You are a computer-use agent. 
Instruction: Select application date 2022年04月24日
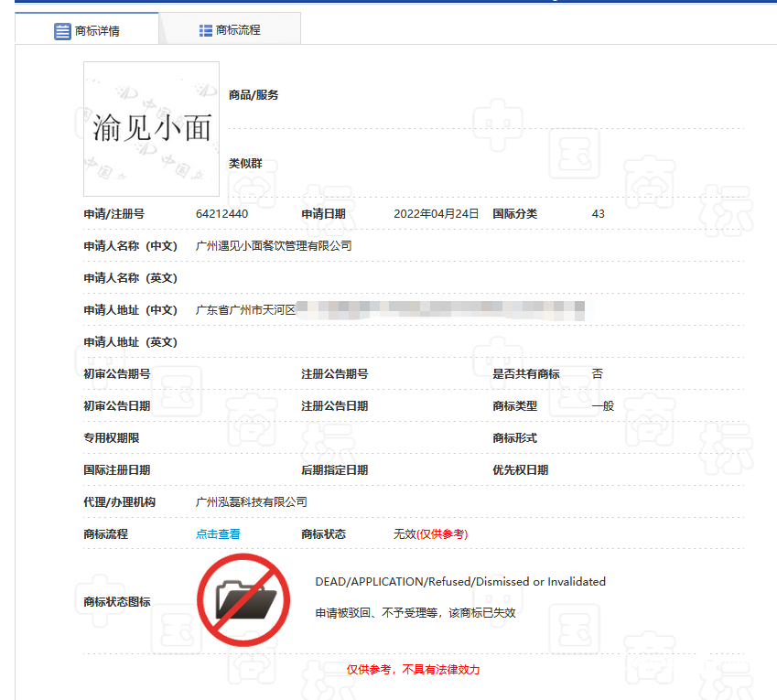(x=436, y=214)
